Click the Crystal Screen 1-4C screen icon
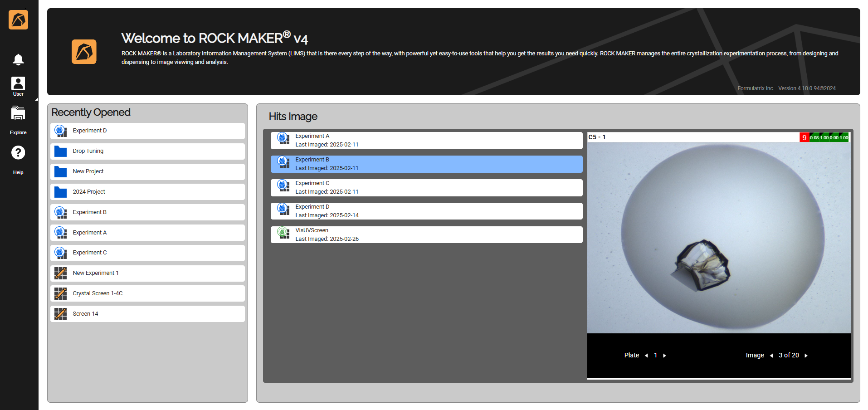Viewport: 868px width, 410px height. click(x=60, y=293)
